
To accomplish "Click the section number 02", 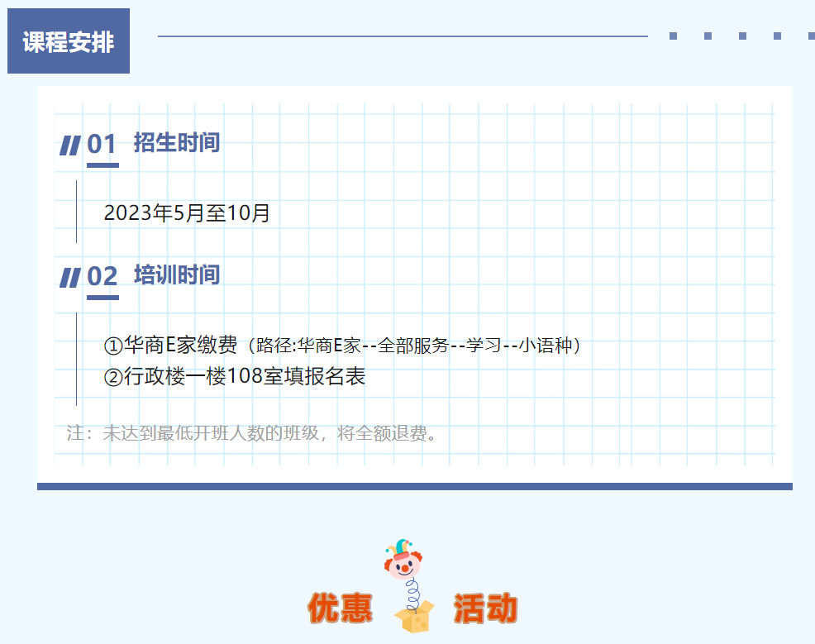I will 102,276.
